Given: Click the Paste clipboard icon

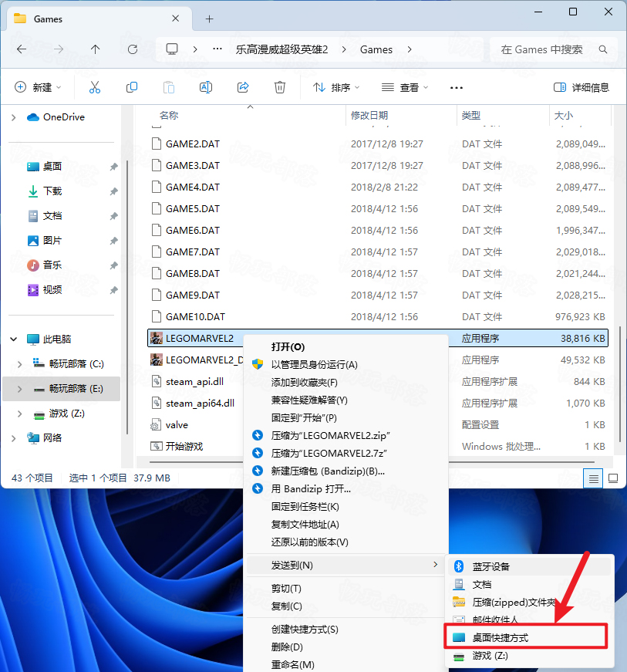Looking at the screenshot, I should 169,87.
